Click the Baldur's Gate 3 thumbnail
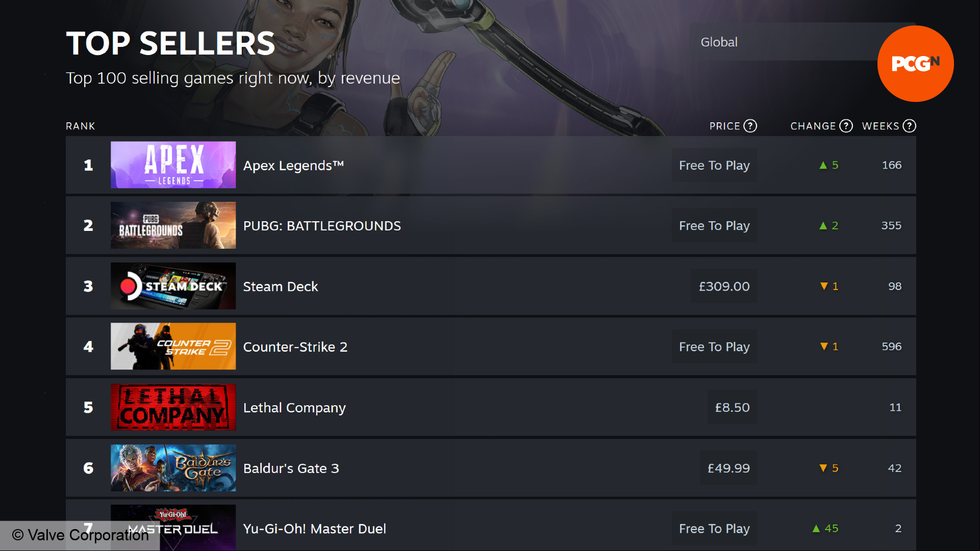980x551 pixels. [173, 468]
